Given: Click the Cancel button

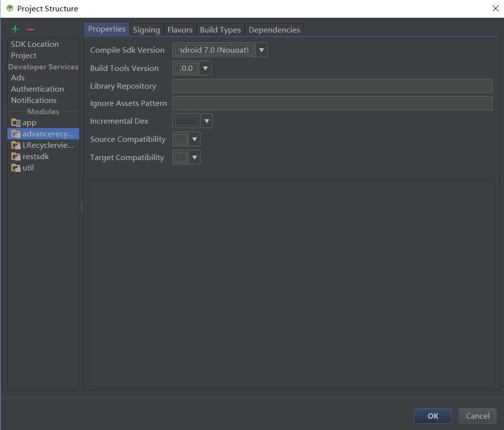Looking at the screenshot, I should tap(476, 416).
